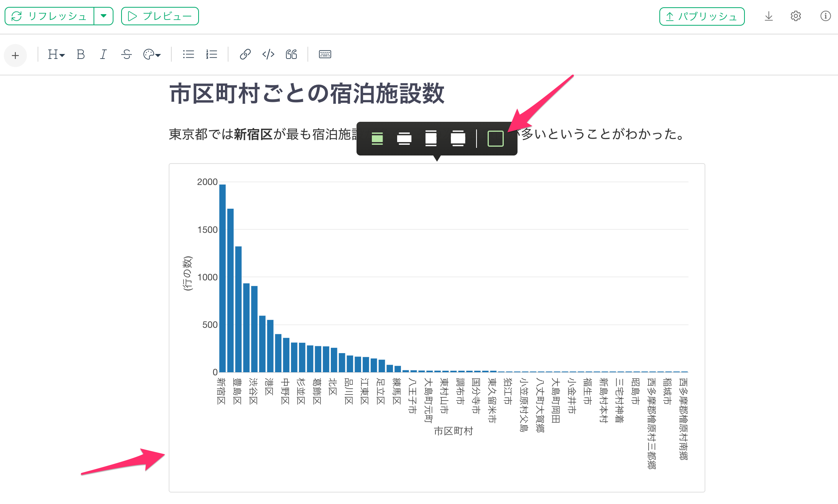
Task: Click the tallest bar for 新宿区
Action: pyautogui.click(x=222, y=278)
